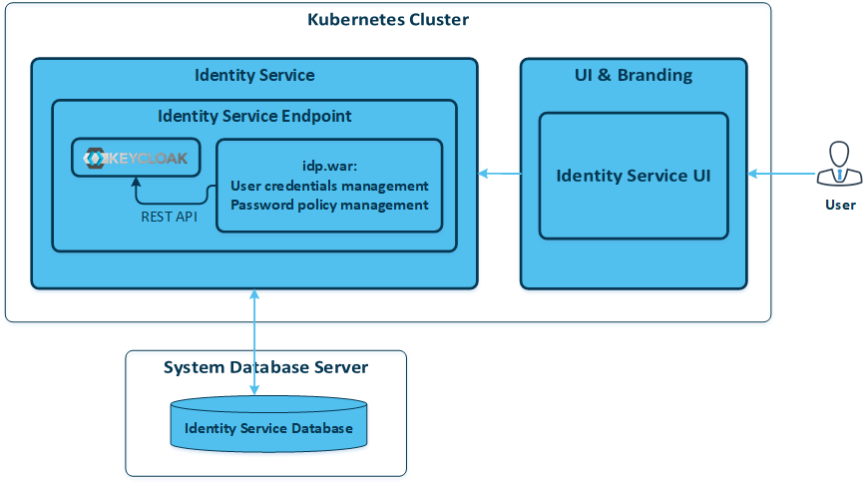Viewport: 868px width, 484px height.
Task: Select the Identity Service Database cylinder
Action: (x=267, y=423)
